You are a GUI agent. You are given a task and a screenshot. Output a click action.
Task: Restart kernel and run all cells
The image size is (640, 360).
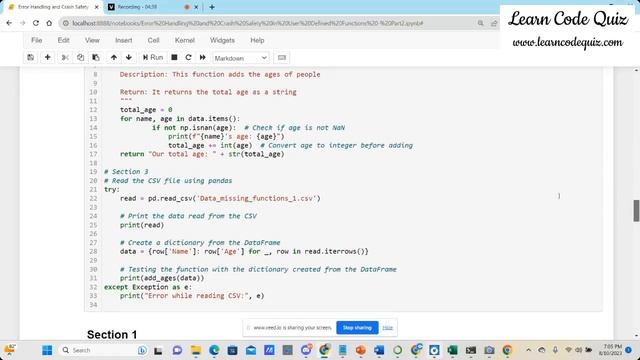pyautogui.click(x=202, y=58)
